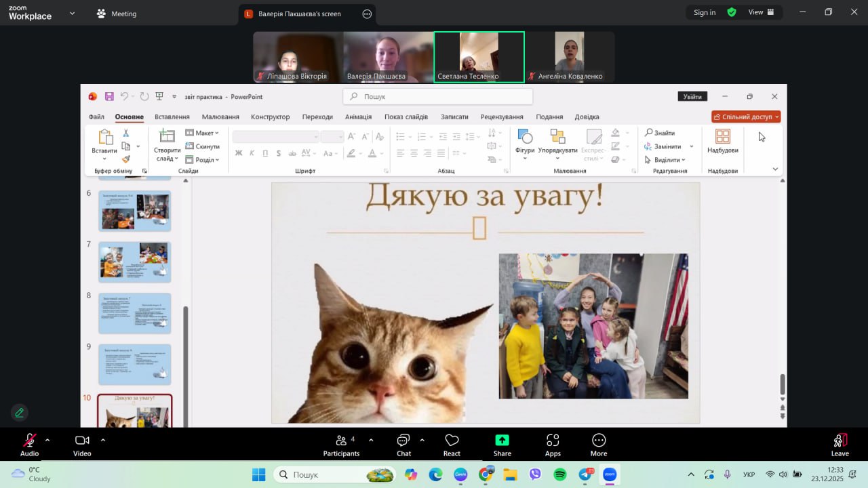868x488 pixels.
Task: Select slide 9 thumbnail in the panel
Action: pyautogui.click(x=135, y=364)
